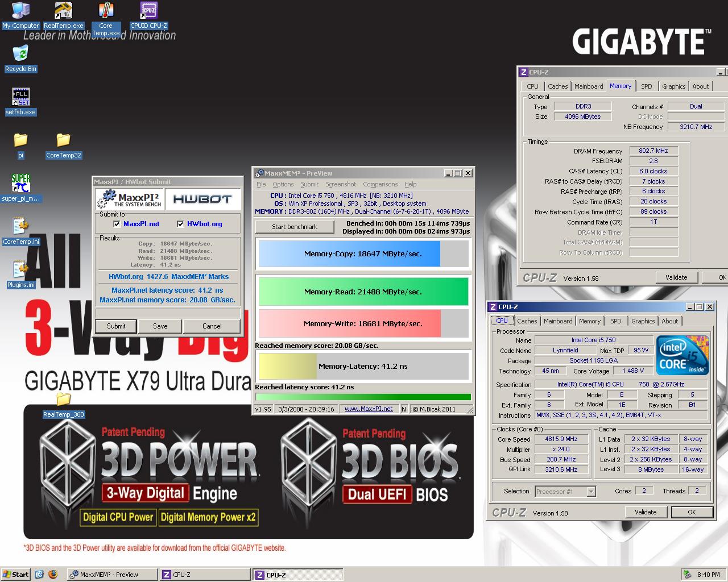Open the Recycle Bin icon
The width and height of the screenshot is (728, 582).
pyautogui.click(x=20, y=59)
